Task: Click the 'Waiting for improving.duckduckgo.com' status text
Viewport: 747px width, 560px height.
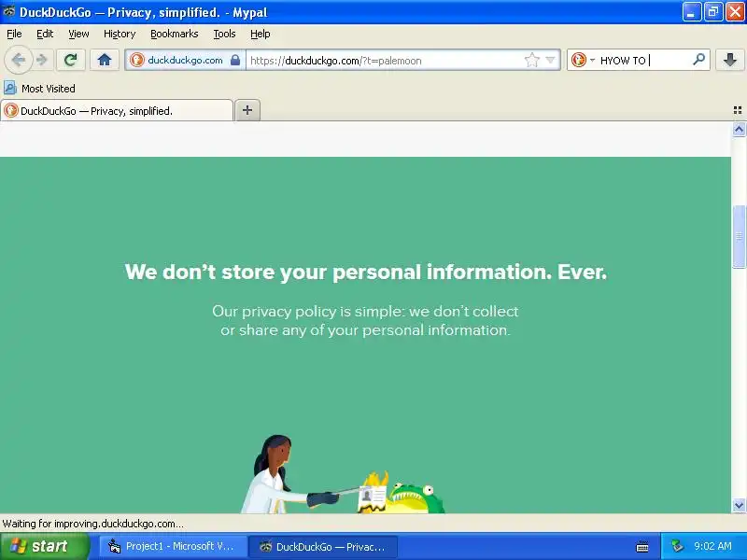Action: pyautogui.click(x=92, y=524)
